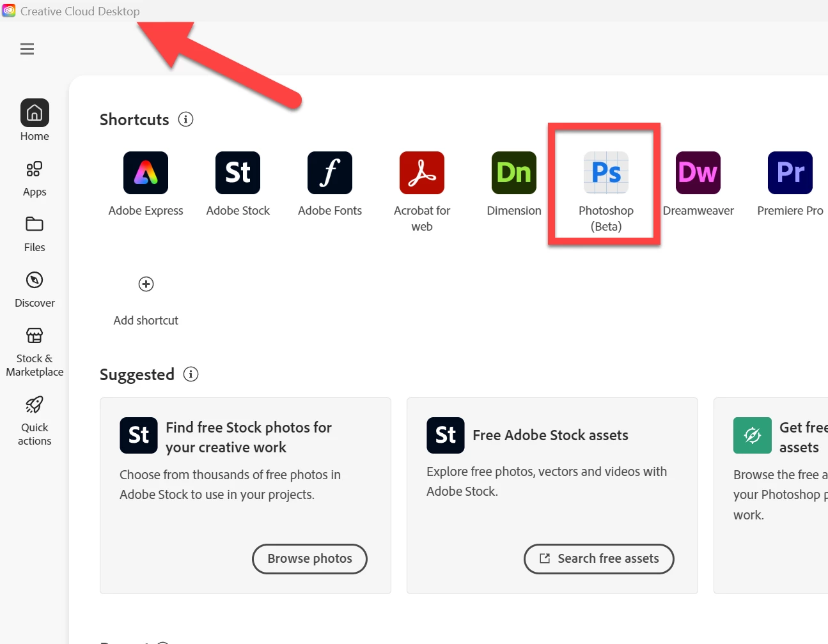The height and width of the screenshot is (644, 828).
Task: Launch Acrobat for web shortcut
Action: pos(422,192)
